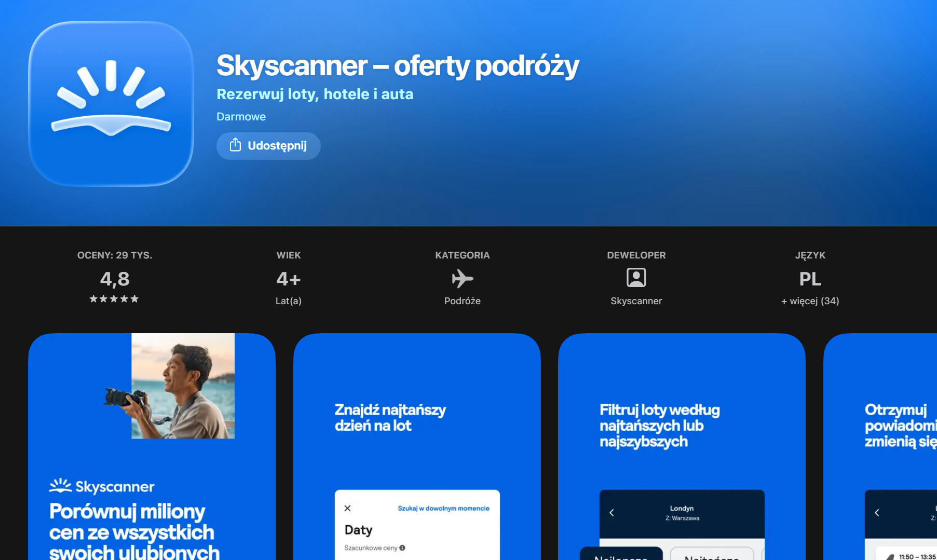The height and width of the screenshot is (560, 937).
Task: Open the Skyscanner developer page link
Action: click(636, 301)
